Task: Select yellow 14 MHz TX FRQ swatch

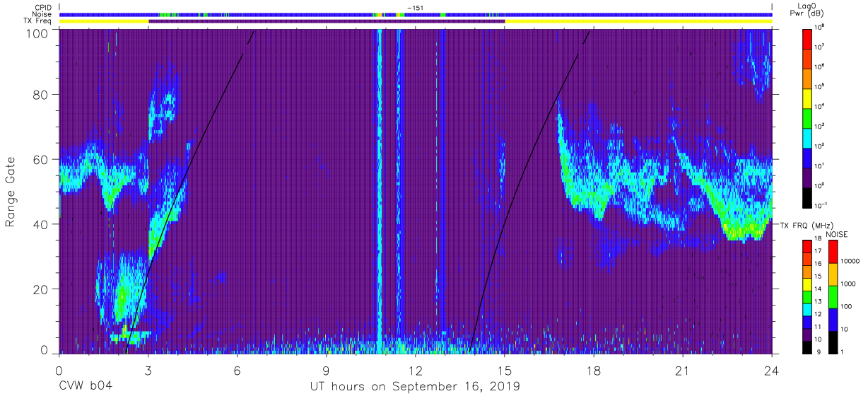Action: click(x=807, y=284)
